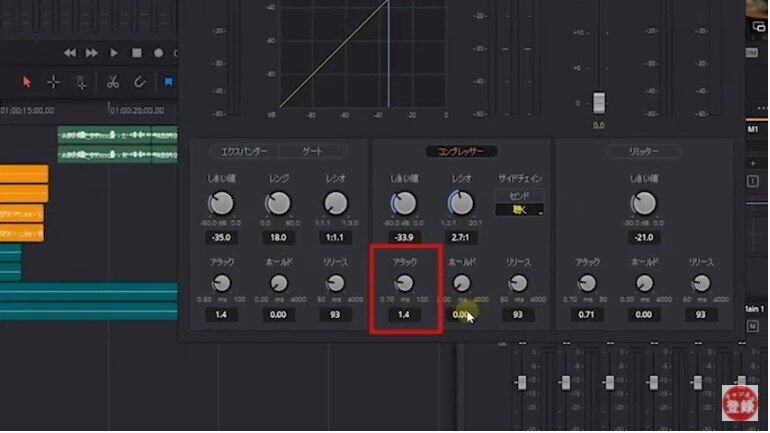Click the Compressor リリース release knob
770x433 pixels.
[518, 283]
